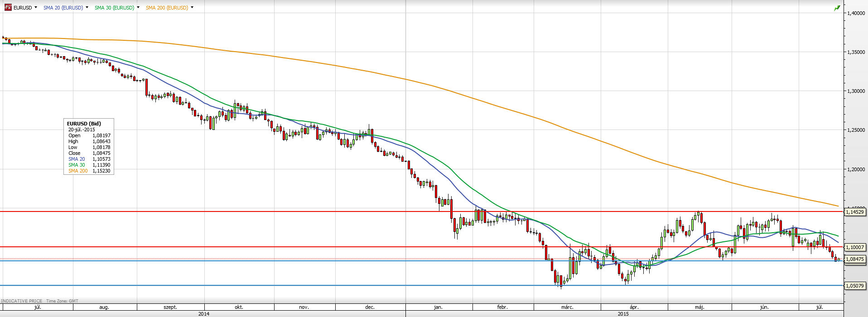Click the ápr. month label on time axis
Screen dimensions: 868x317
[x=634, y=307]
